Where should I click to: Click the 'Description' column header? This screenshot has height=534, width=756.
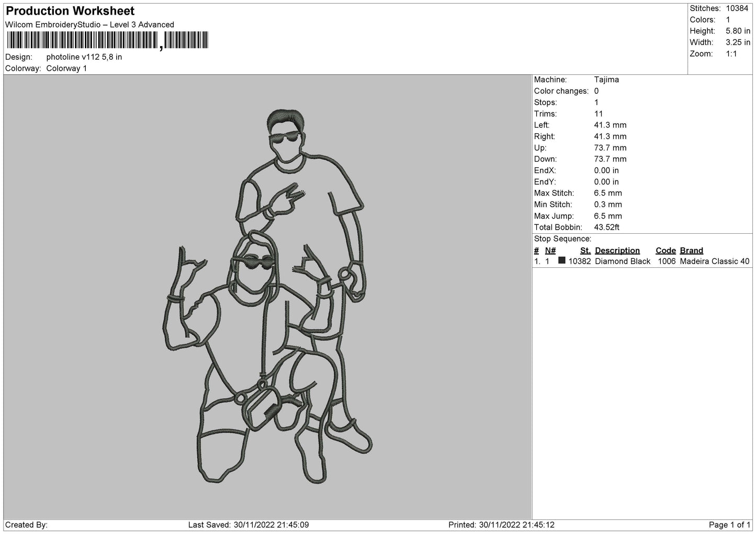pos(617,251)
